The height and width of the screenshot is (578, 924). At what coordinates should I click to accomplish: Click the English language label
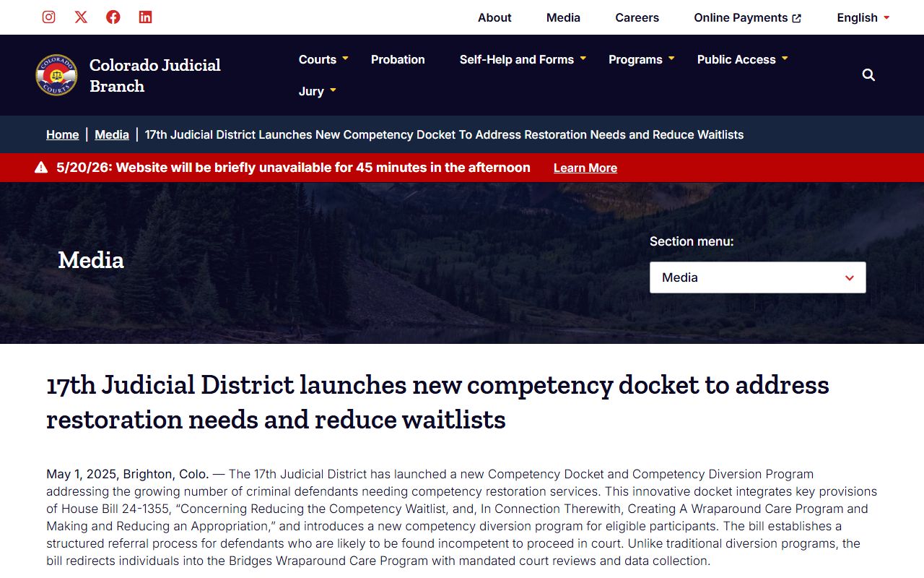(857, 17)
